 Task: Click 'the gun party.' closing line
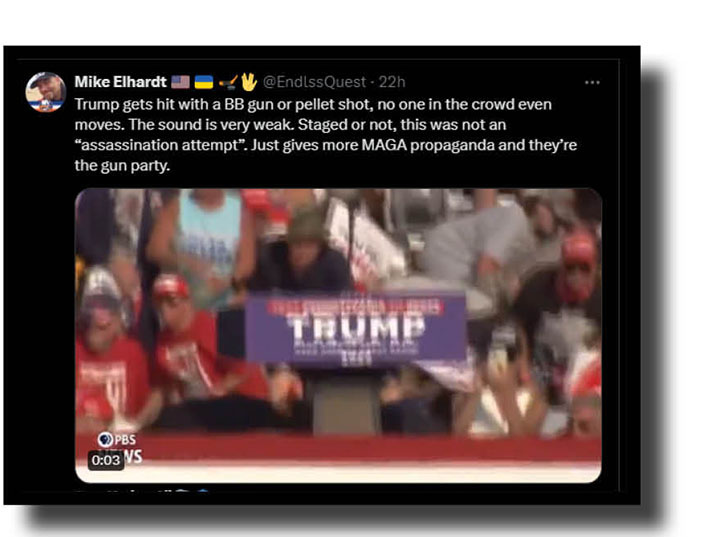click(x=122, y=165)
